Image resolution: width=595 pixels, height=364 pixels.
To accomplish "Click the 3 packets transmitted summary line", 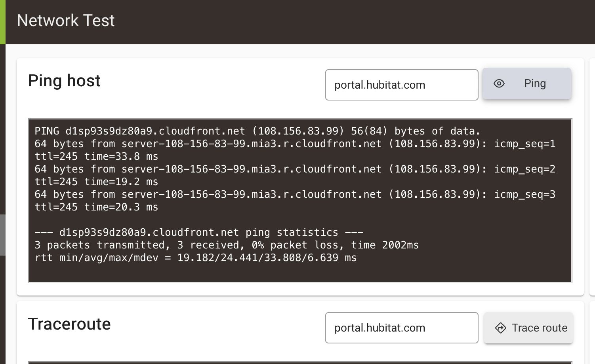I will click(x=227, y=245).
